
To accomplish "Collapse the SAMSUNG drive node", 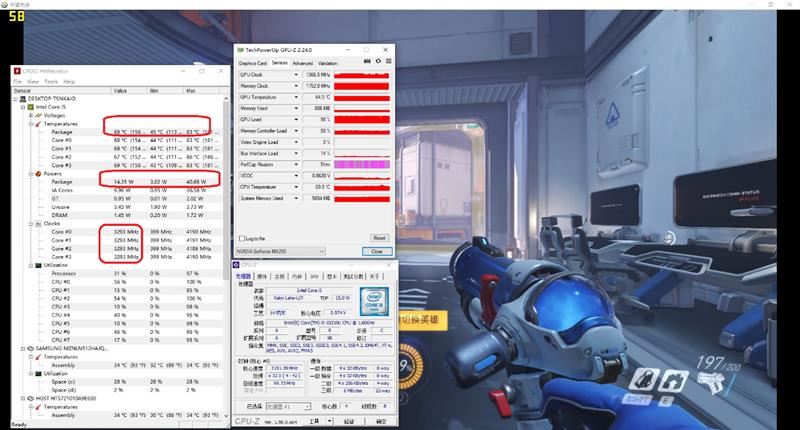I will [23, 348].
